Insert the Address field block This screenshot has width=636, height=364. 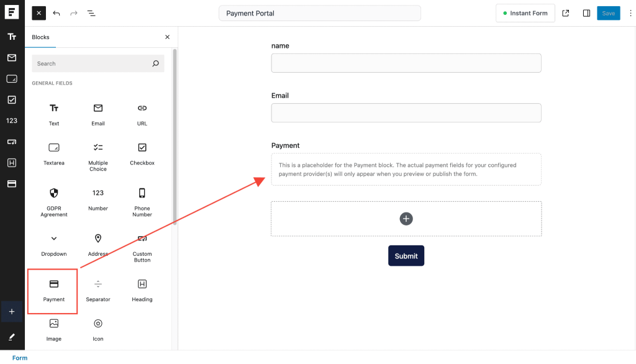click(x=98, y=243)
